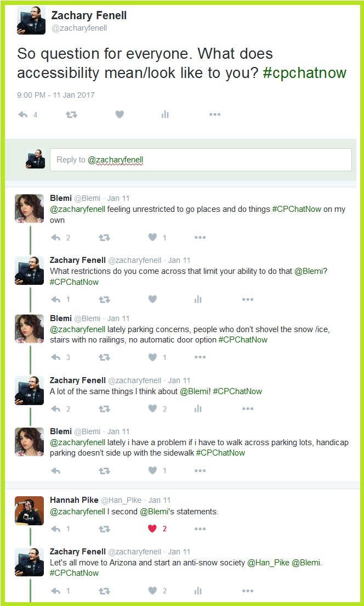Open Hannah Pike's profile name link
Screen dimensions: 364x606
[x=73, y=500]
